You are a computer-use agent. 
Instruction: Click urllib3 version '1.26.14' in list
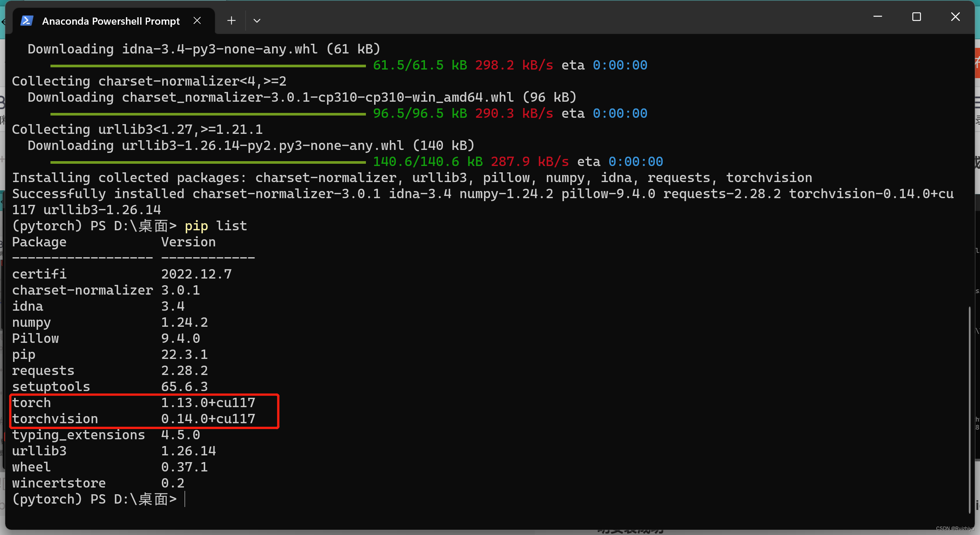[188, 451]
